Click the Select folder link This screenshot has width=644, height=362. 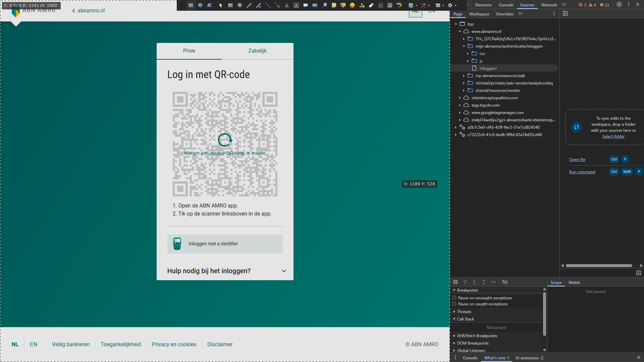[x=613, y=136]
